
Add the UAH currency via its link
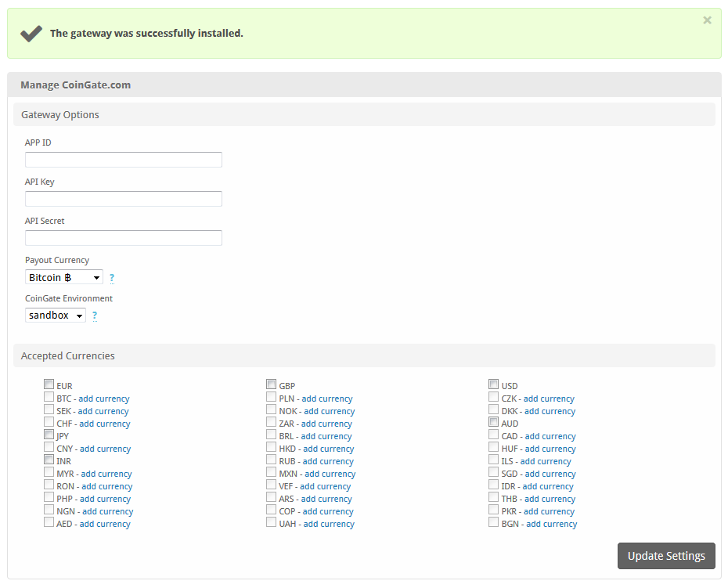click(x=329, y=524)
